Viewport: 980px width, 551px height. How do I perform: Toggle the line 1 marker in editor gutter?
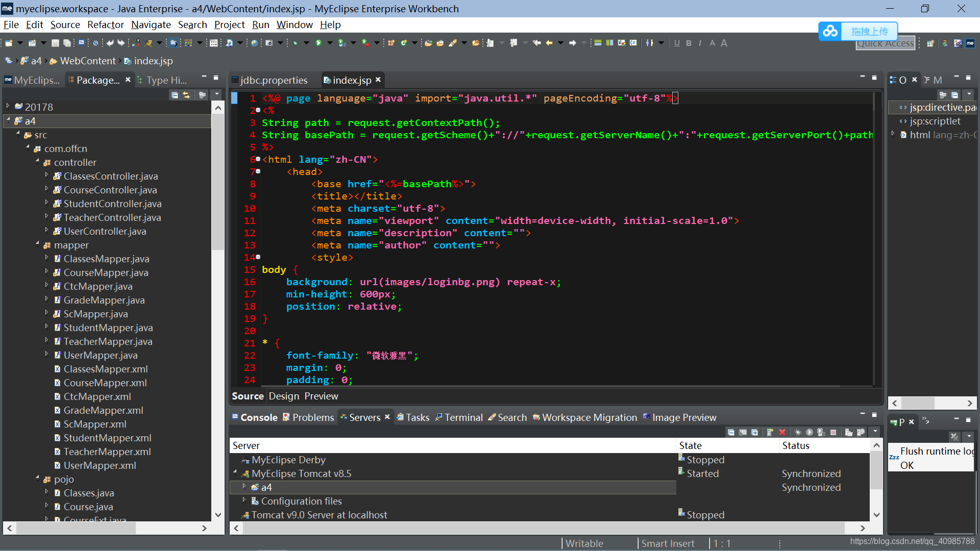coord(234,98)
